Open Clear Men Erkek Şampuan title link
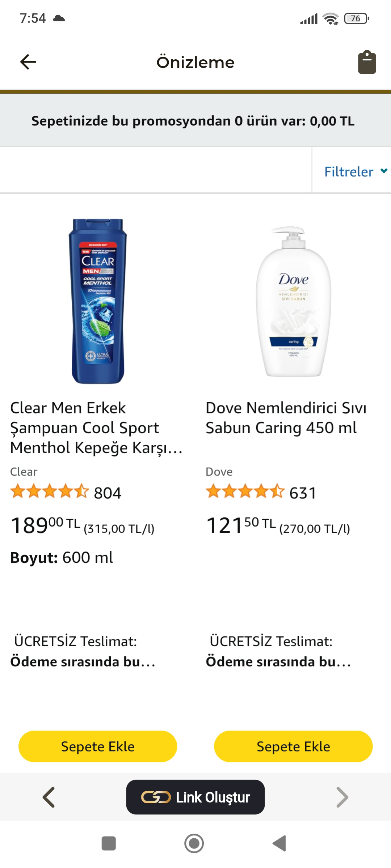 (96, 427)
